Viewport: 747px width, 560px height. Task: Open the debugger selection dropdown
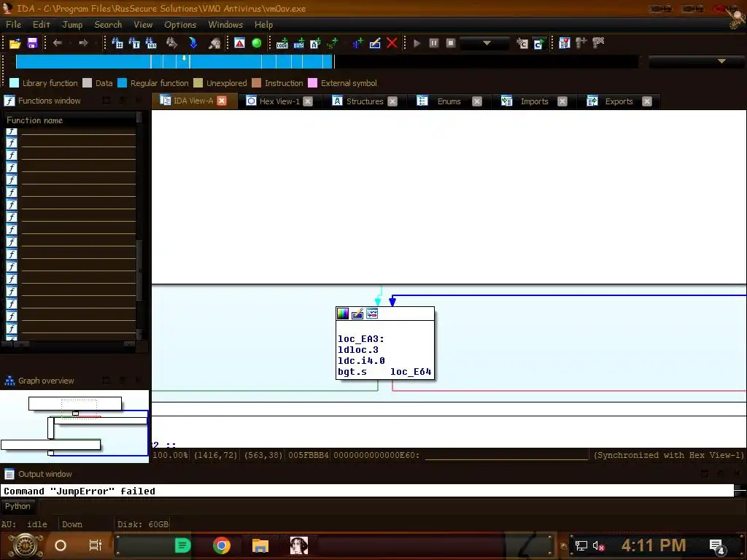point(485,43)
